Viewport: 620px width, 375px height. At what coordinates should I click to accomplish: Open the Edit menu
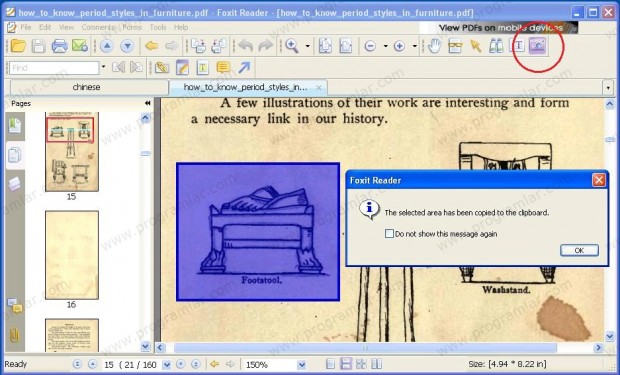pos(45,27)
